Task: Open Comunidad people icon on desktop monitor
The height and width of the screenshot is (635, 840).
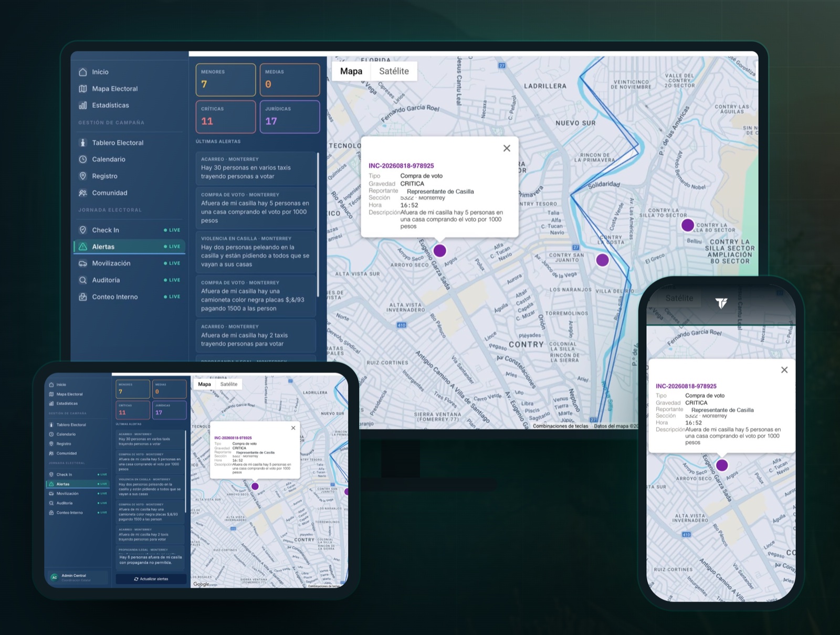Action: tap(83, 193)
